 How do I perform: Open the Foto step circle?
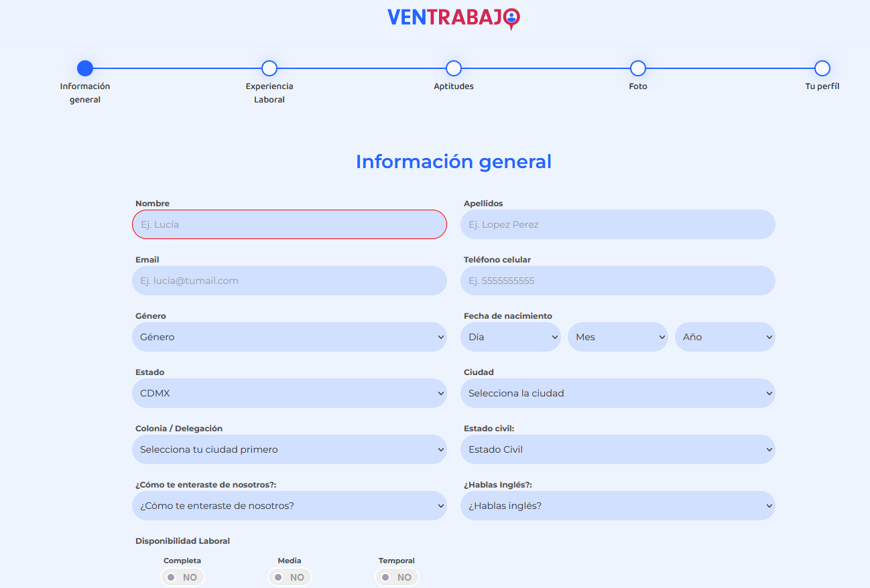638,68
